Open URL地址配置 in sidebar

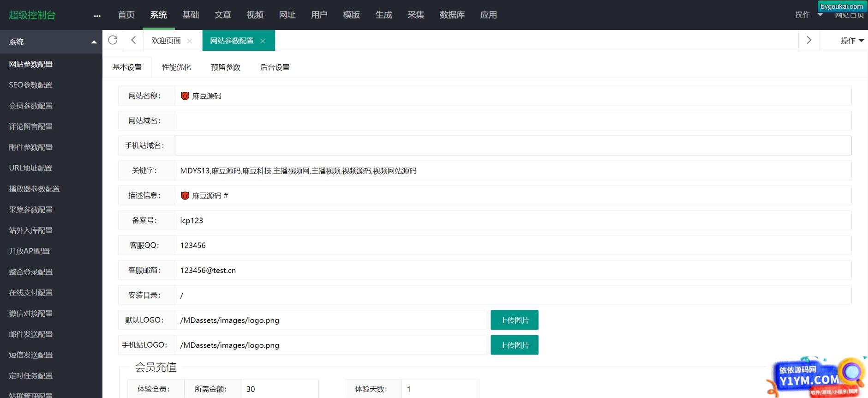(30, 168)
